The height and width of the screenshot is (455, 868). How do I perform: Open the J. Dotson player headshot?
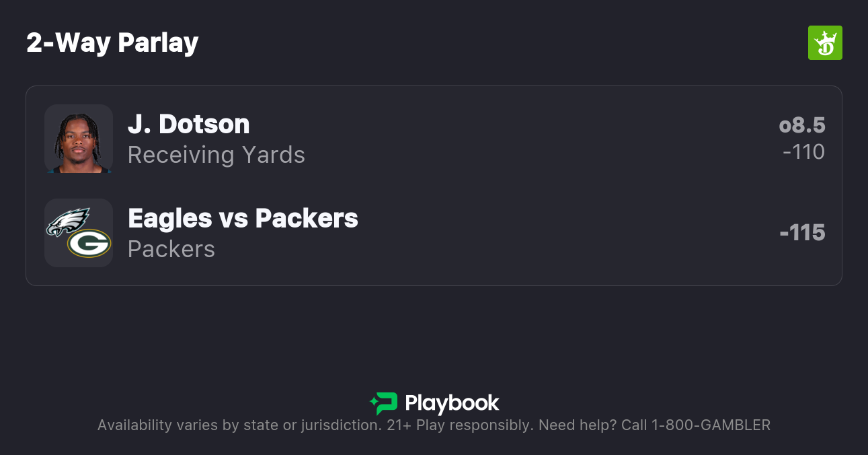79,139
